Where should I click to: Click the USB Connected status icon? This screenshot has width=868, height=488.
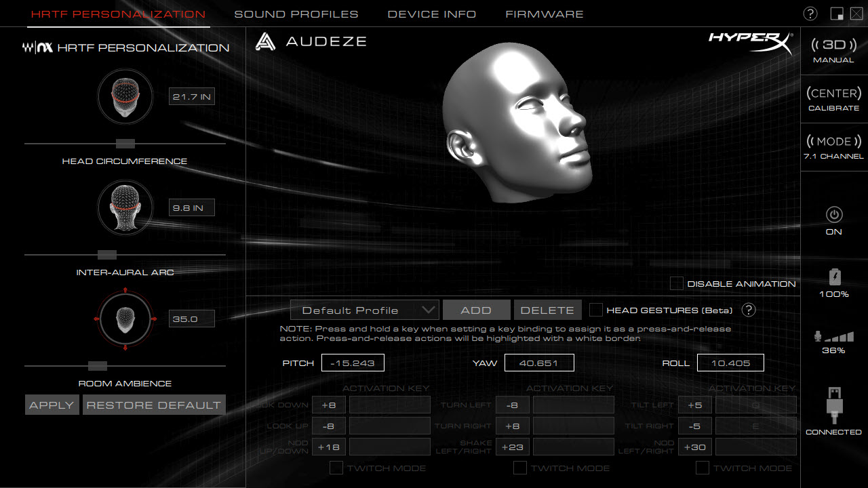click(835, 405)
